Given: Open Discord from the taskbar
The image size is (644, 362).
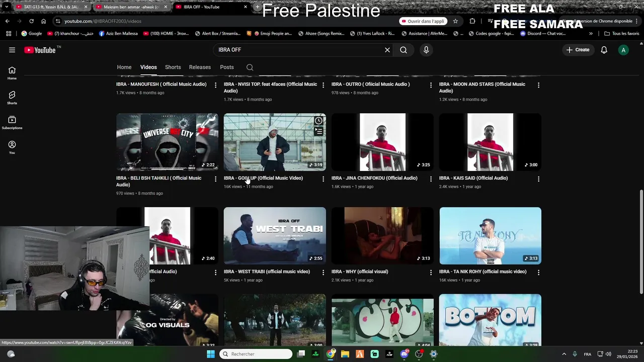Looking at the screenshot, I should pyautogui.click(x=404, y=354).
